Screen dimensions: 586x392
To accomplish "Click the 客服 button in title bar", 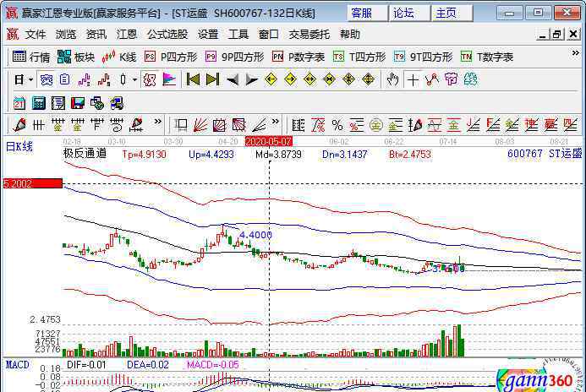I will tap(362, 13).
